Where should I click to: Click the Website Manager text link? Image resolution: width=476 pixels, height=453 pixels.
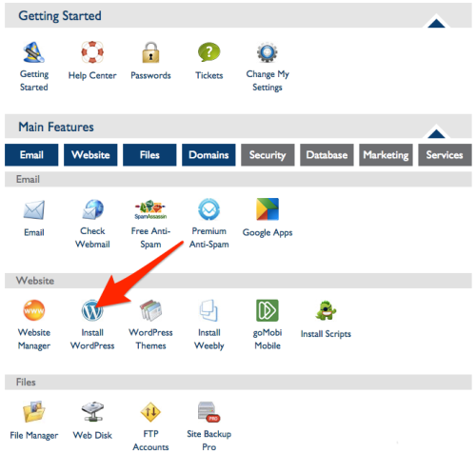click(x=34, y=339)
